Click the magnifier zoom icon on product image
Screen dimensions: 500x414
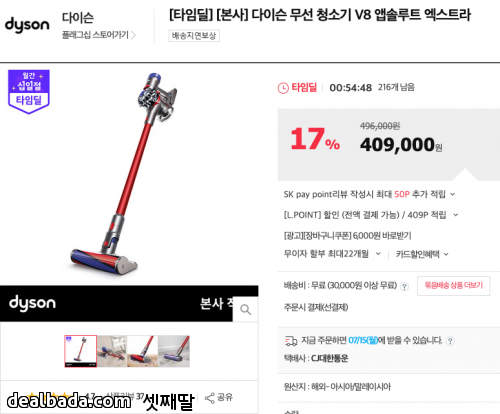(x=246, y=310)
